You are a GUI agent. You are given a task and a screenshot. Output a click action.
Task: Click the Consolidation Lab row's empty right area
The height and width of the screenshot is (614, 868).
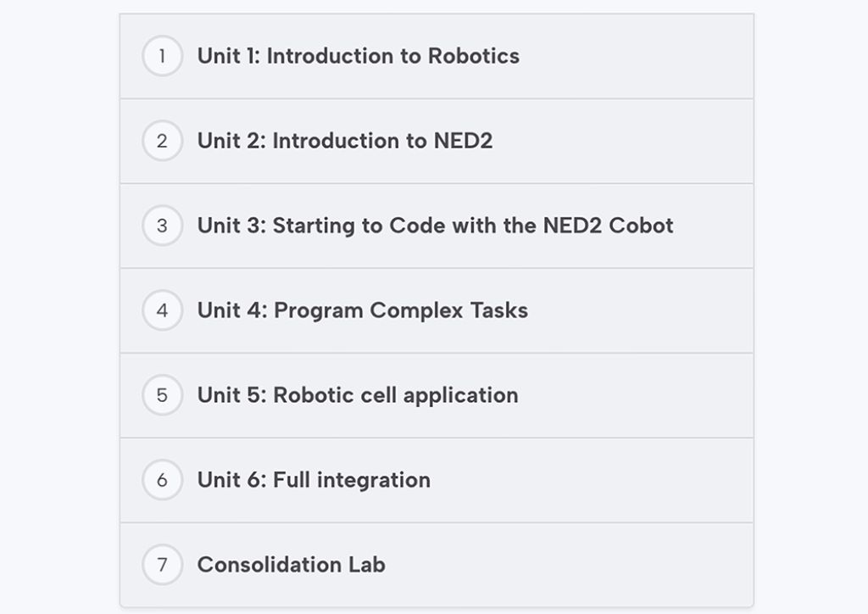(570, 564)
